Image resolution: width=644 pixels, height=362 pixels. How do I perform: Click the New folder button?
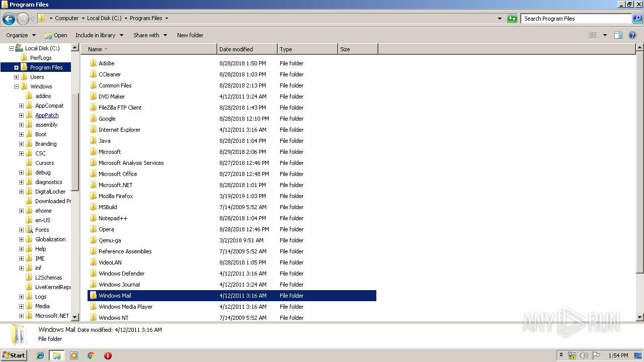(x=190, y=35)
